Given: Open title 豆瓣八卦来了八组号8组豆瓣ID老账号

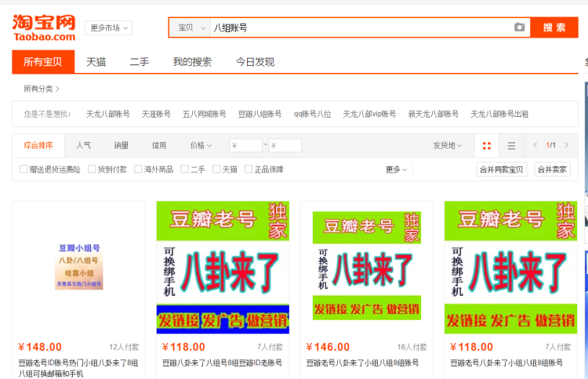Looking at the screenshot, I should (x=222, y=363).
